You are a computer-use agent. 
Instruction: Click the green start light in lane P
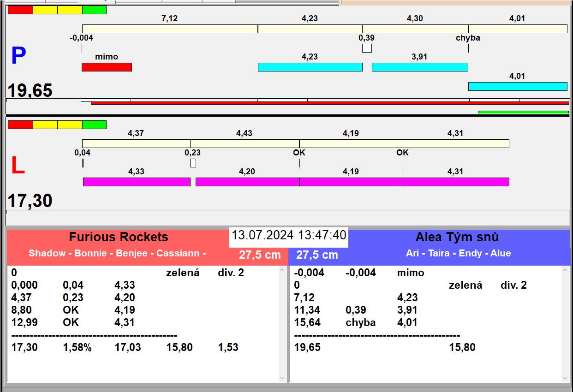point(94,10)
